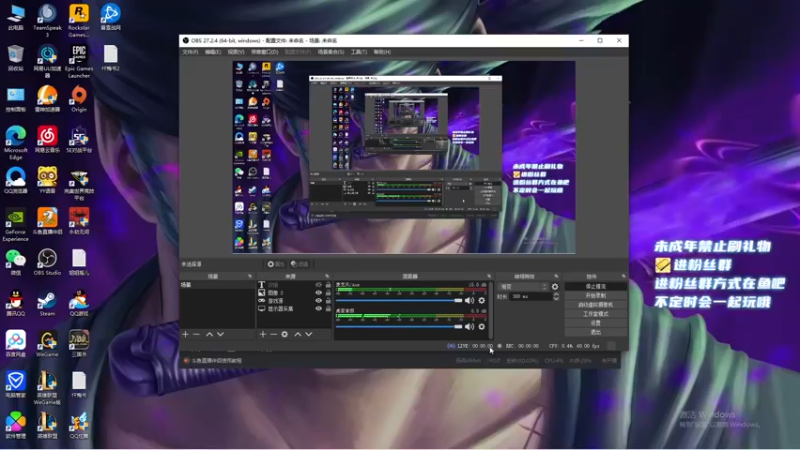Toggle lock on 显示器采集 source
Screen dimensions: 800x450
tap(328, 309)
